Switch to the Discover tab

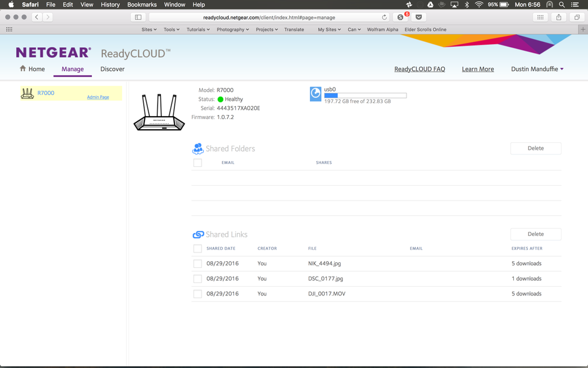112,69
